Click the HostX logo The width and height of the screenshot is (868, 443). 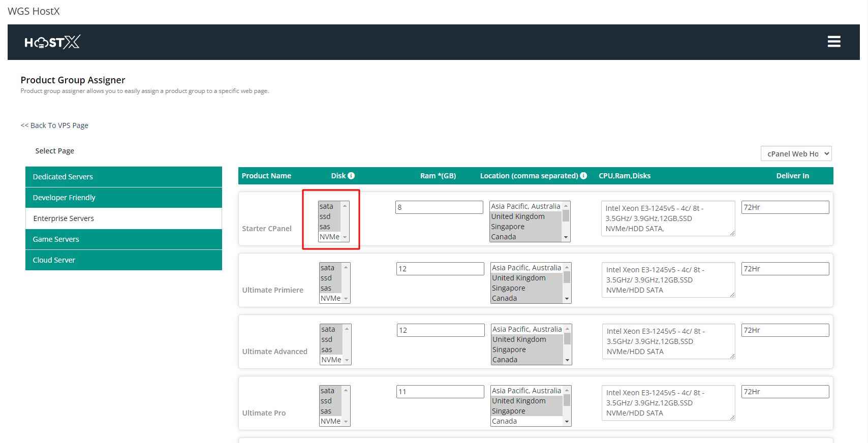click(x=52, y=42)
